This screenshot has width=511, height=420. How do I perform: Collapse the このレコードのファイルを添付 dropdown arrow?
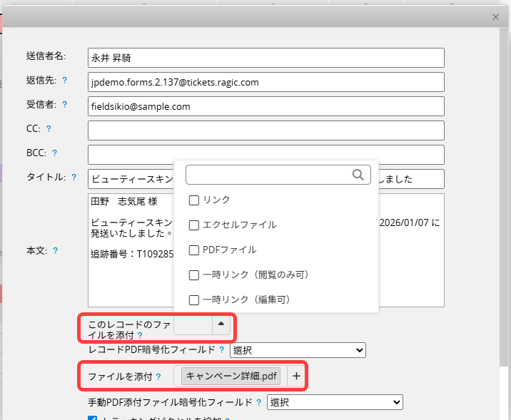(221, 324)
